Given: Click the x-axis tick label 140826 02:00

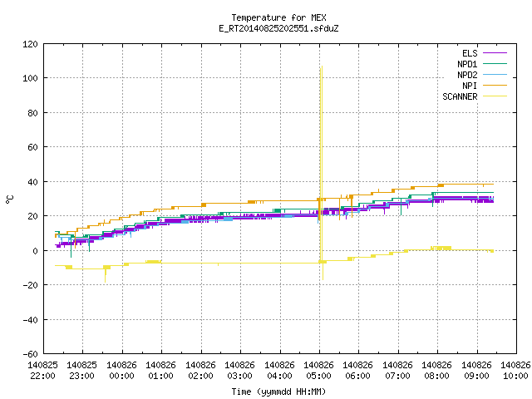Looking at the screenshot, I should pyautogui.click(x=201, y=371).
